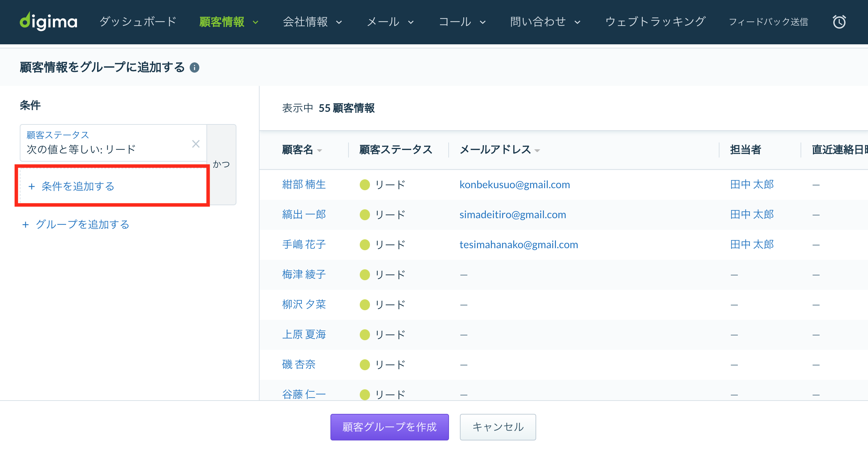Sort by 顧客名 column arrow
This screenshot has width=868, height=450.
coord(320,151)
